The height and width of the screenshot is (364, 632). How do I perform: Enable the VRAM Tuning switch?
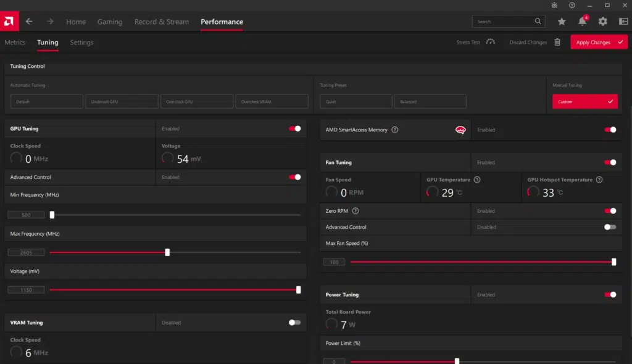pos(294,323)
